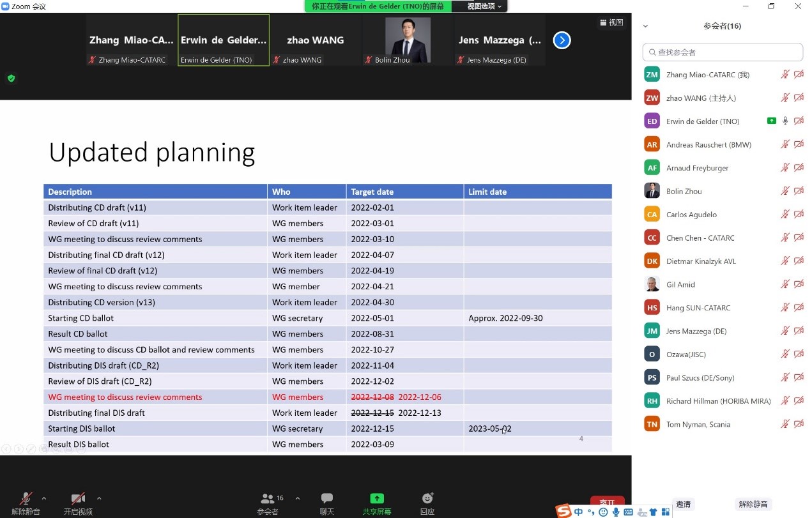Open the 视图 layout menu

tap(611, 22)
